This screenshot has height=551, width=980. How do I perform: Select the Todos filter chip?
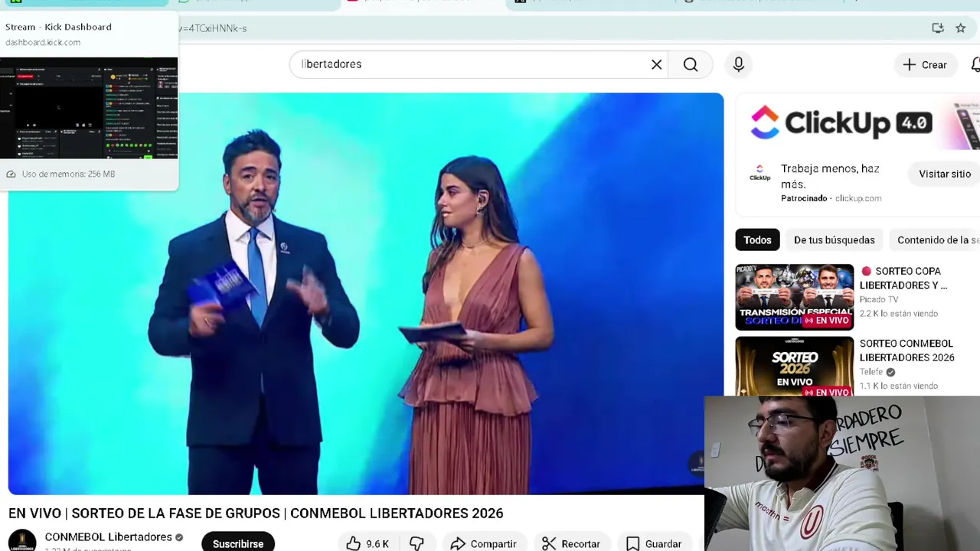(x=757, y=240)
